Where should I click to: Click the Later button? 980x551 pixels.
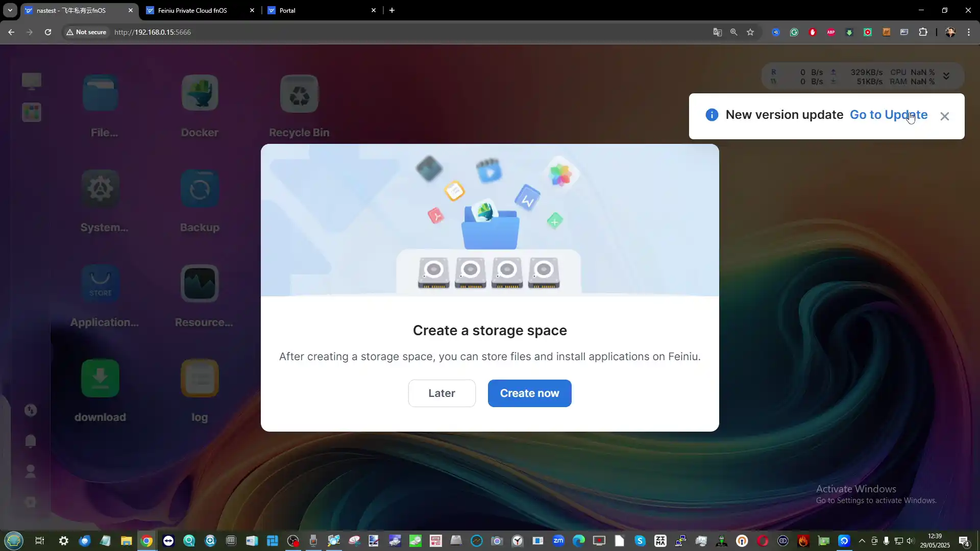pyautogui.click(x=442, y=393)
